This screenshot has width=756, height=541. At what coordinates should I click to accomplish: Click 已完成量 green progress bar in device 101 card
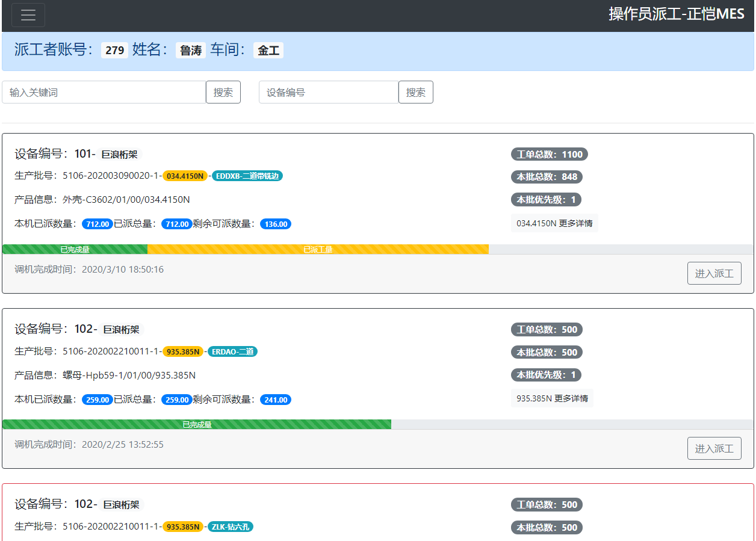[x=75, y=249]
